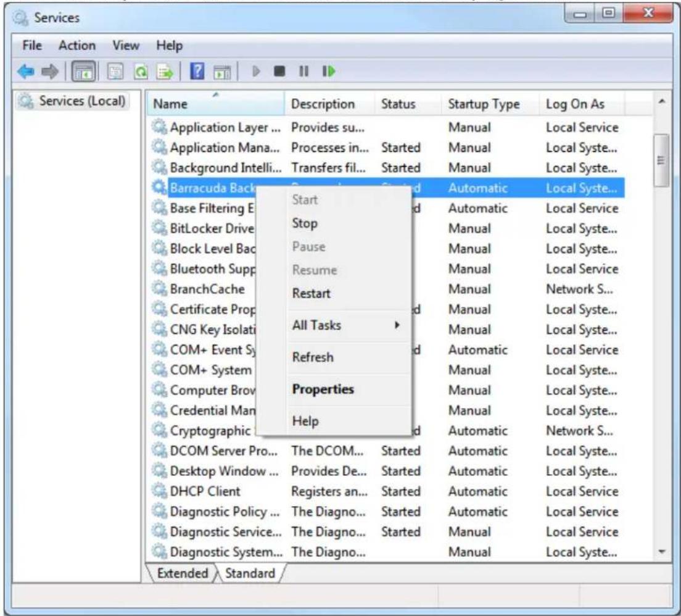The width and height of the screenshot is (681, 616).
Task: Click gear icon beside BranchCache
Action: pos(159,289)
